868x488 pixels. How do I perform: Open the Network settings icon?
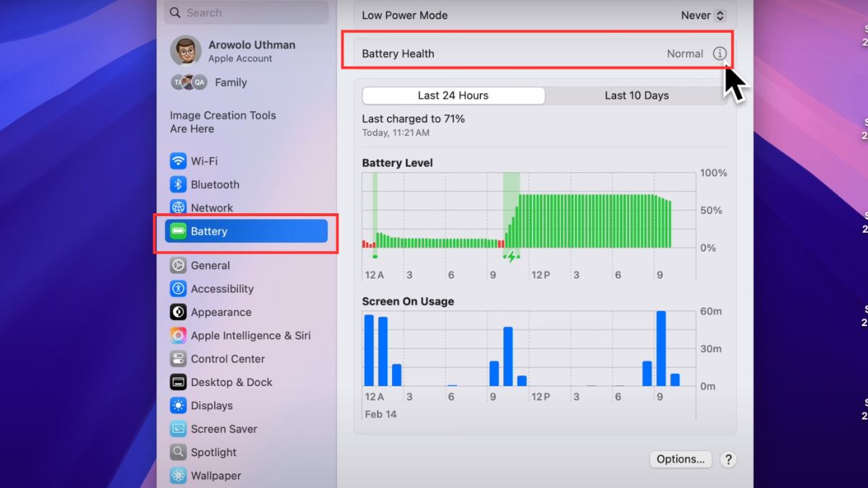pos(178,207)
